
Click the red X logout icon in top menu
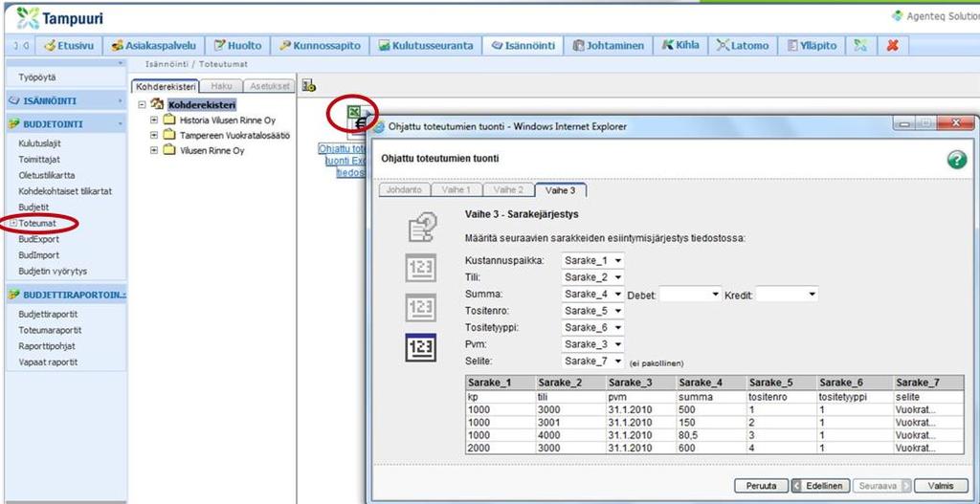point(893,45)
